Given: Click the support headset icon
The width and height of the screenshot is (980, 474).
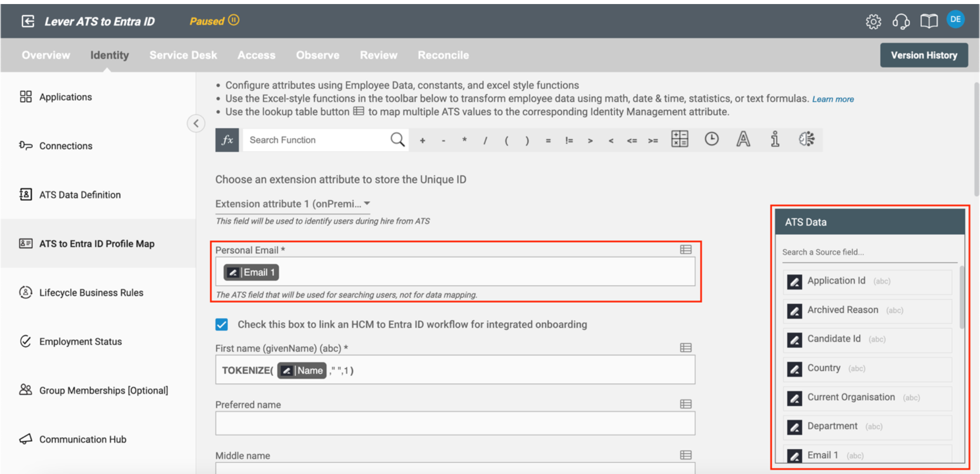Looking at the screenshot, I should click(x=901, y=22).
